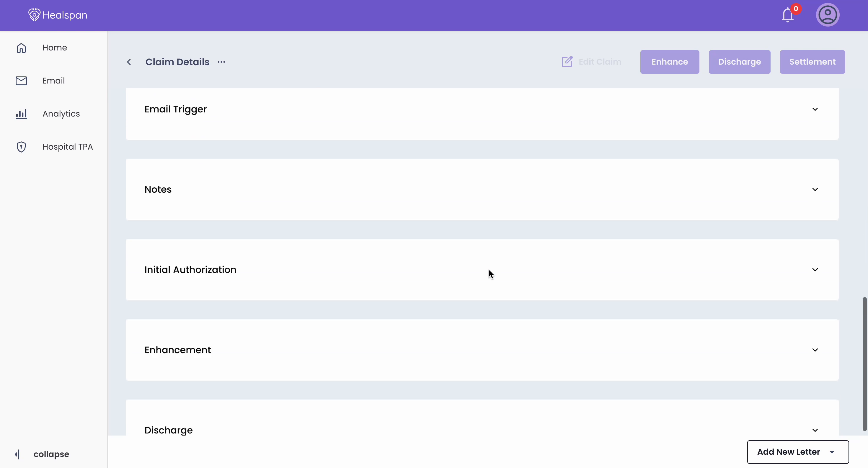The height and width of the screenshot is (468, 868).
Task: Click the Analytics bar chart icon
Action: coord(21,114)
